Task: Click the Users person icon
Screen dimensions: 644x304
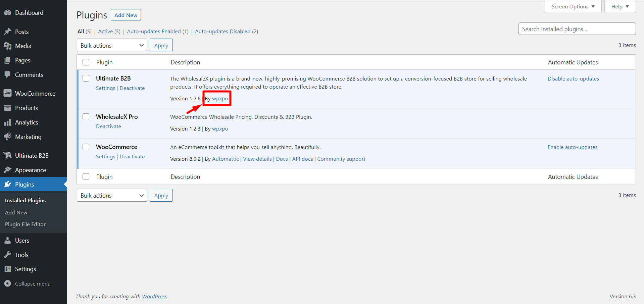Action: [7, 240]
